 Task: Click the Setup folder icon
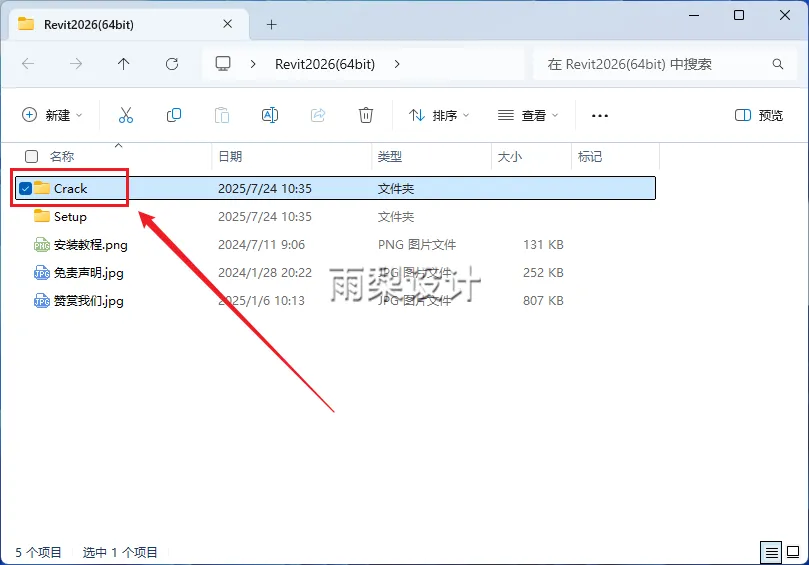tap(42, 216)
